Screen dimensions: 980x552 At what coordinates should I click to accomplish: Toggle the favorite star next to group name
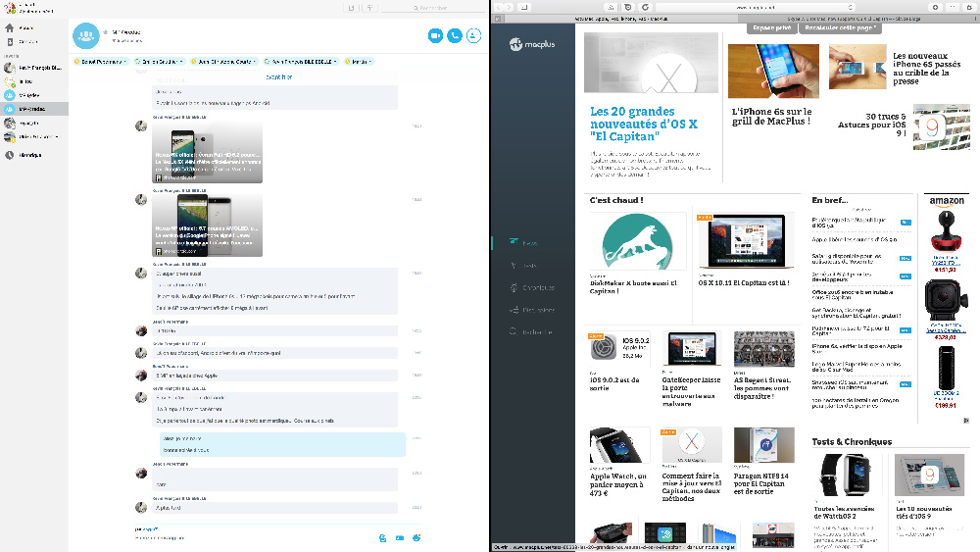[x=106, y=32]
